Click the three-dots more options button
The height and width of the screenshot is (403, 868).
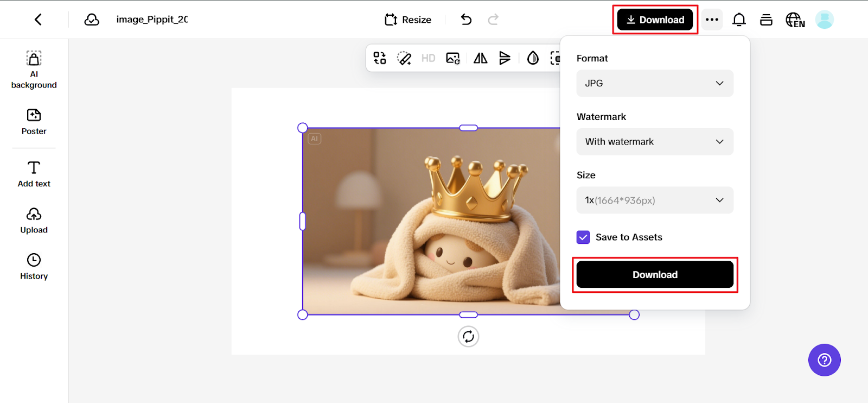point(712,20)
